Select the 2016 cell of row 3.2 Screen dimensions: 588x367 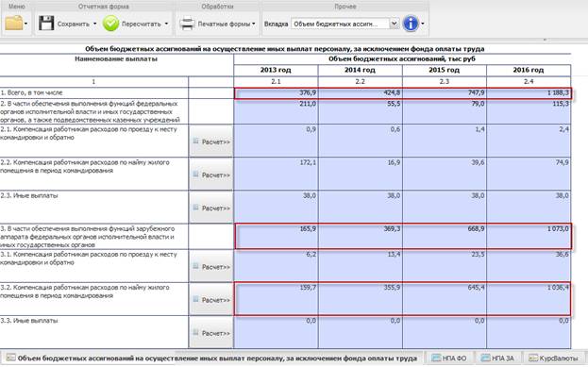(529, 299)
